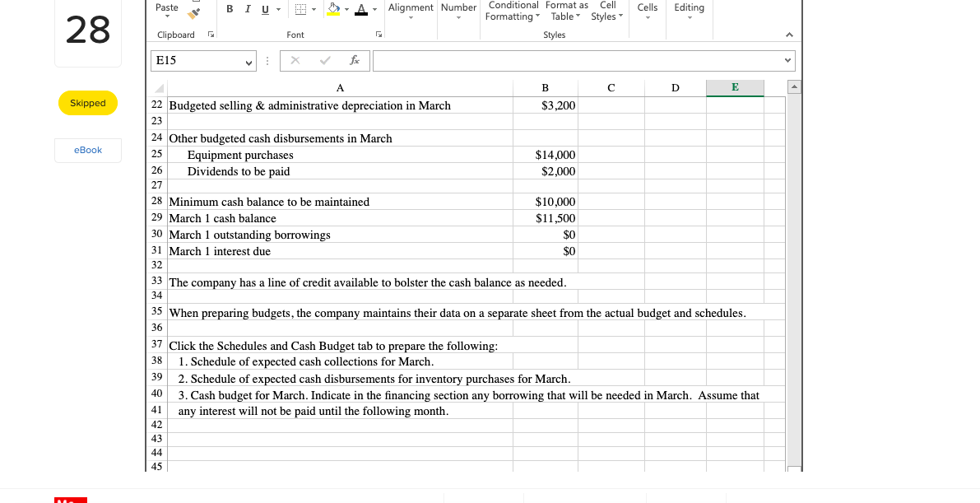Toggle bold formatting
Screen dimensions: 980x503
[229, 7]
